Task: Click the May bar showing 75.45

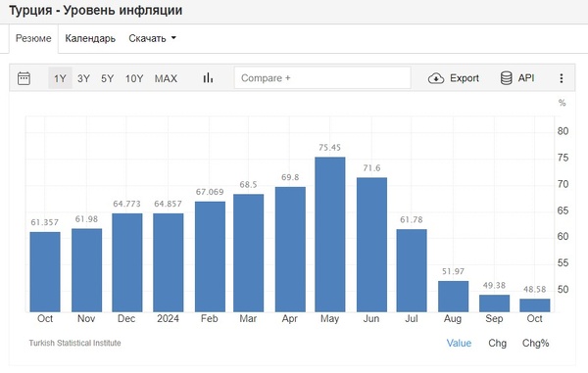Action: [x=330, y=234]
